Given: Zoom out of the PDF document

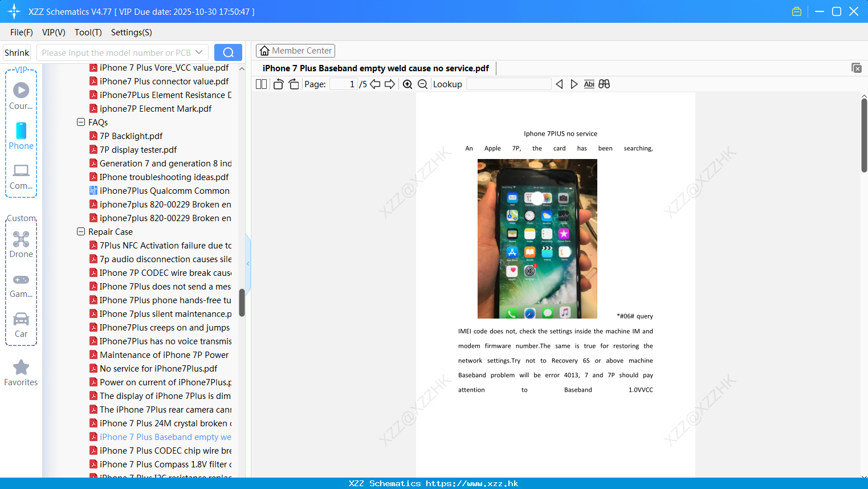Looking at the screenshot, I should click(422, 84).
